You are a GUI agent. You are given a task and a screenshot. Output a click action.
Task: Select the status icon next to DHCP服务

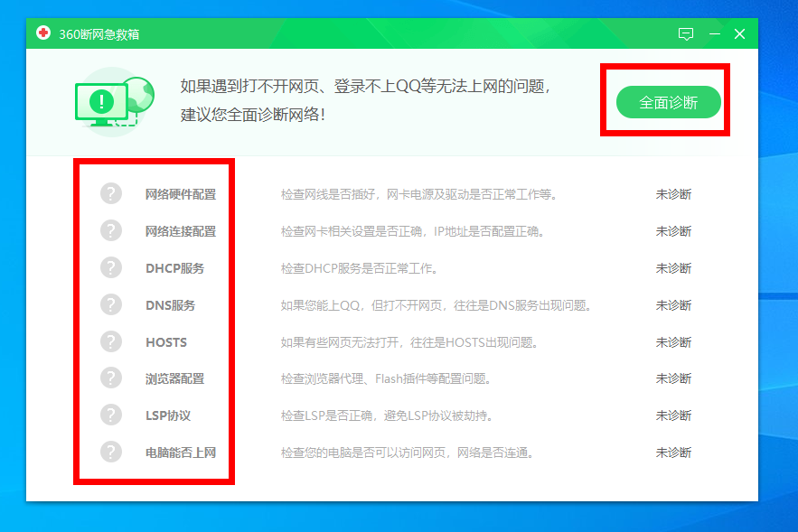[110, 268]
